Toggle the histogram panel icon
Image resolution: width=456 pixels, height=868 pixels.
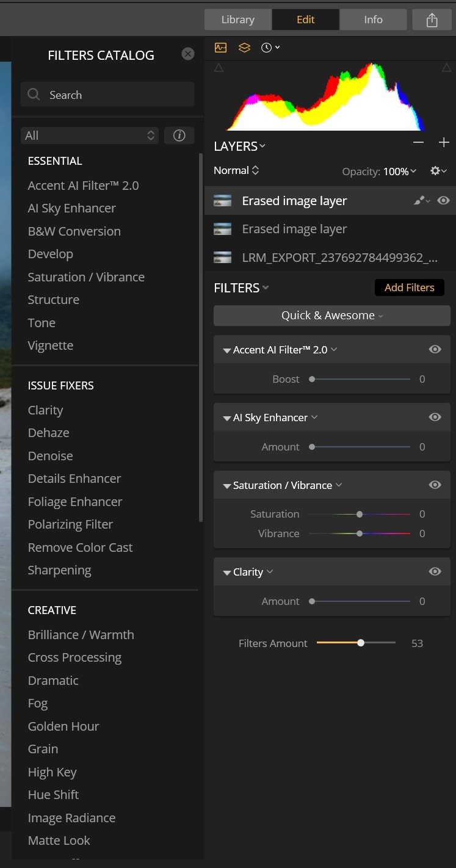220,48
